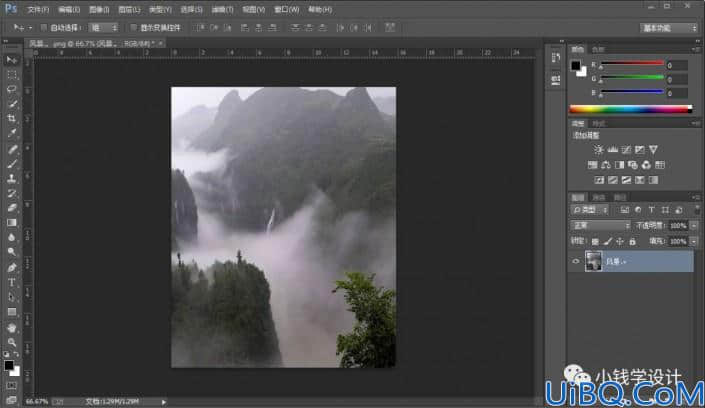Add a Brightness/Contrast adjustment
This screenshot has height=408, width=705.
click(x=598, y=149)
